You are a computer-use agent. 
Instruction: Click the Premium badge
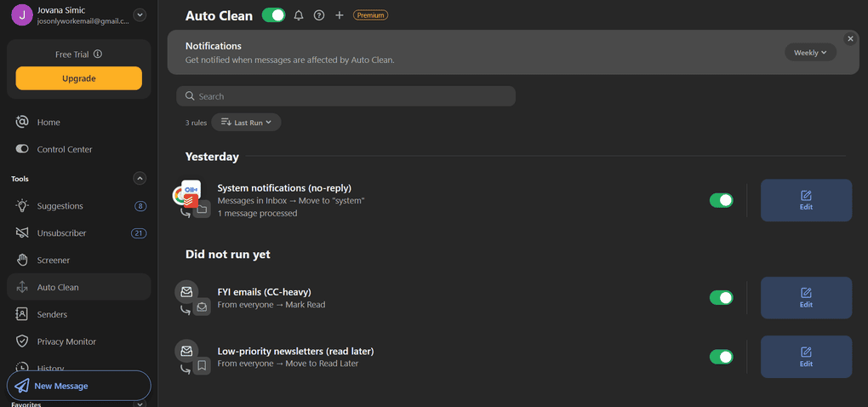[x=370, y=15]
